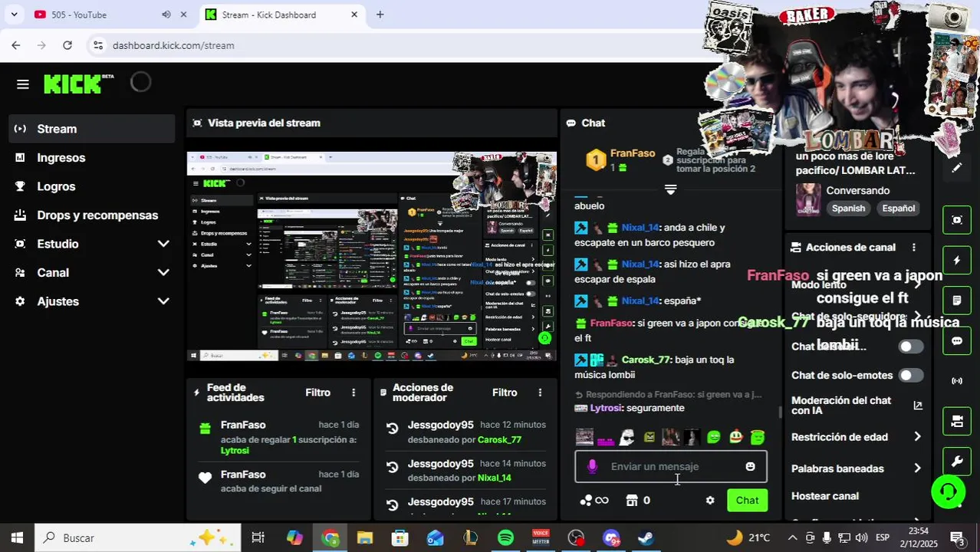The height and width of the screenshot is (552, 980).
Task: Open the Windows Start menu
Action: pos(17,538)
